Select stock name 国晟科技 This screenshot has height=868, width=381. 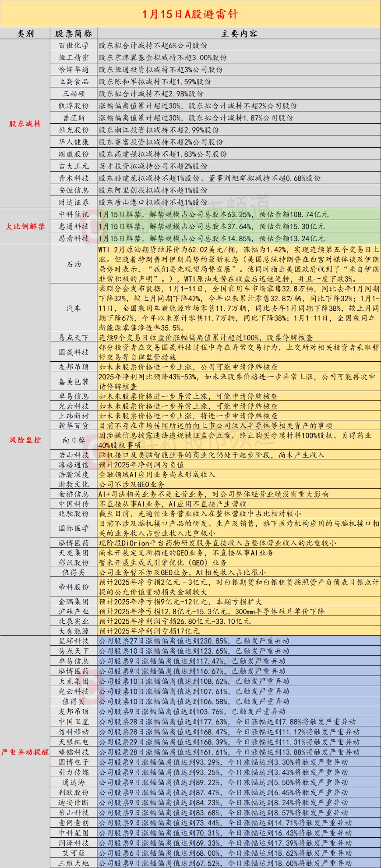click(x=74, y=352)
